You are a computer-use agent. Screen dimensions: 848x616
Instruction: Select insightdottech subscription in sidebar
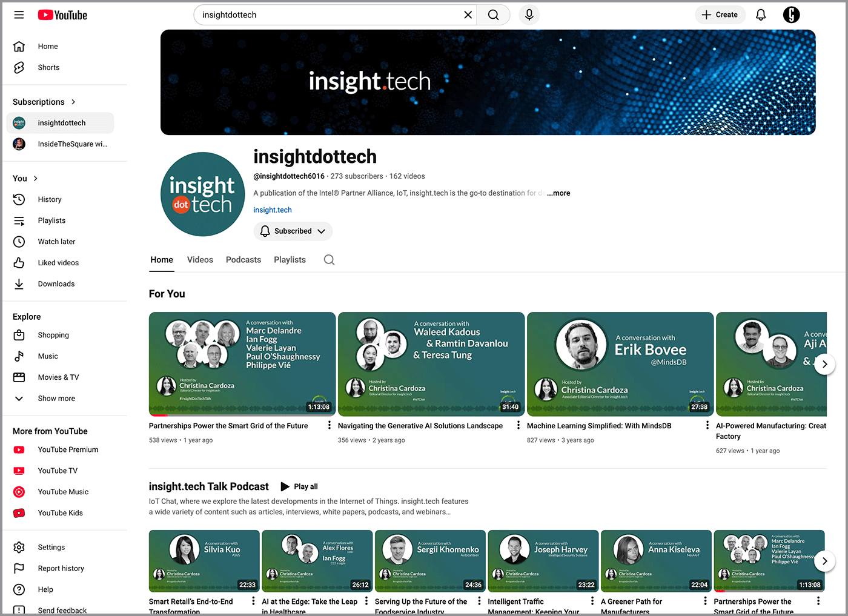coord(60,123)
